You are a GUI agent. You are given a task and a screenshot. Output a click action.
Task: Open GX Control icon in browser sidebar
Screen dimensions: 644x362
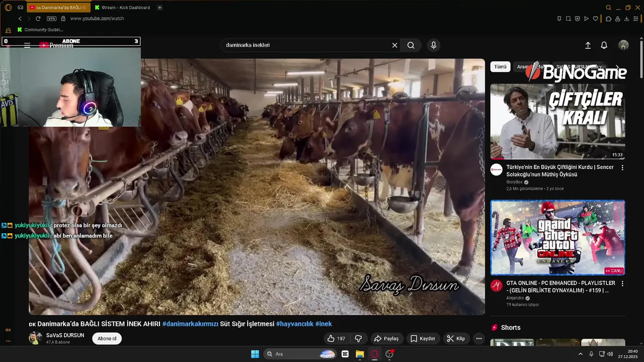tap(8, 330)
